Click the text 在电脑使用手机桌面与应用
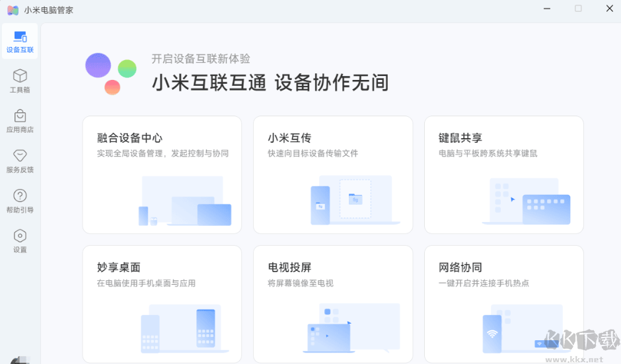Viewport: 621px width, 364px height. 146,283
